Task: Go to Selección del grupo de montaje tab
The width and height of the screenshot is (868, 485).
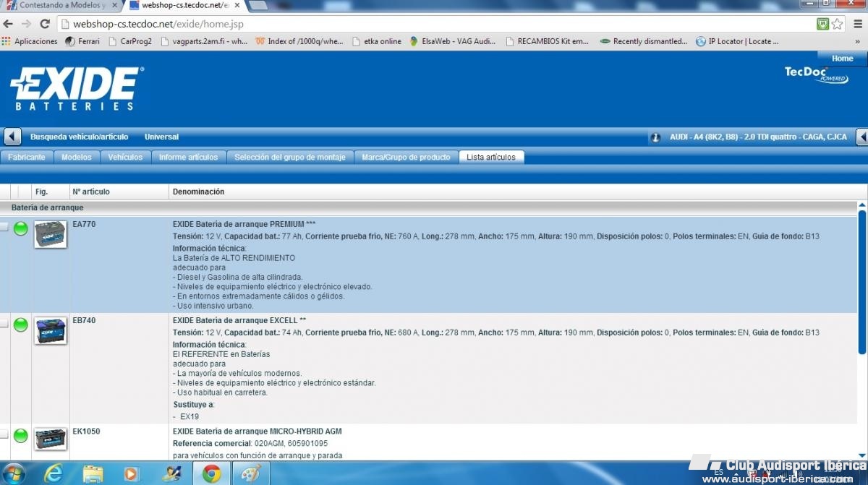Action: point(290,157)
